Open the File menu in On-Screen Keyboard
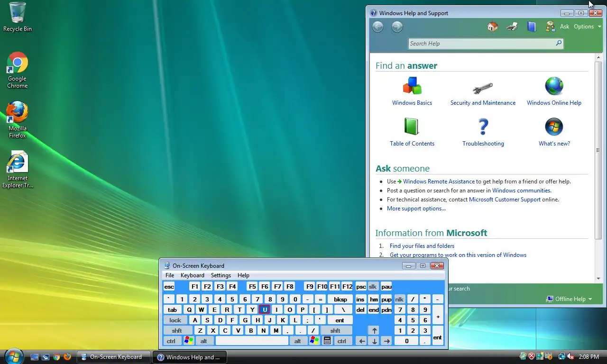 click(x=170, y=275)
